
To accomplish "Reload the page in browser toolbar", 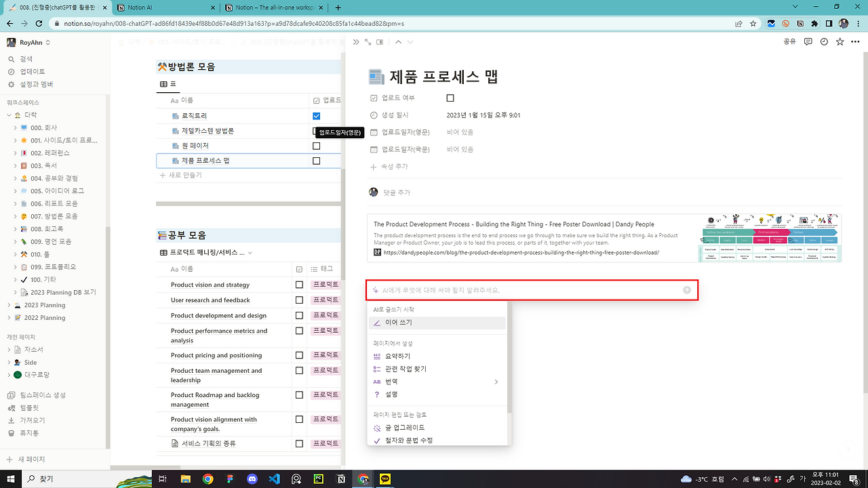I will 39,23.
